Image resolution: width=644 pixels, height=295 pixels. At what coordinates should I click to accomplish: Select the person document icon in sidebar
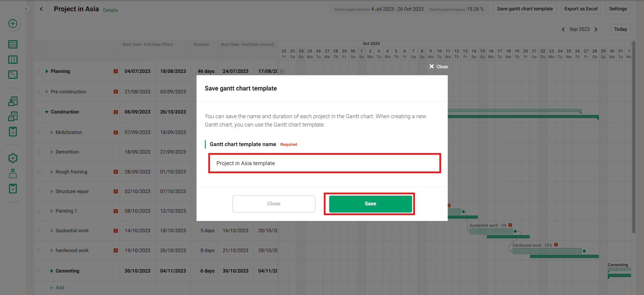pyautogui.click(x=13, y=101)
